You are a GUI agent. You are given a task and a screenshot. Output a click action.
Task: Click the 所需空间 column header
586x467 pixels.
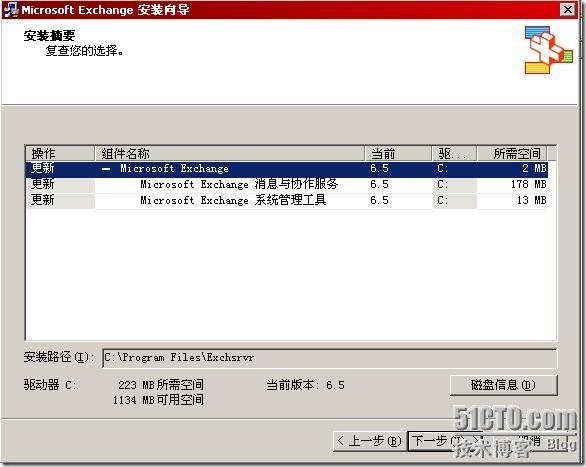tap(512, 154)
